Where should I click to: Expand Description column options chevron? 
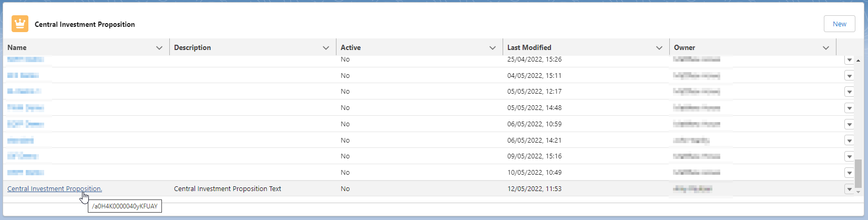[x=326, y=48]
